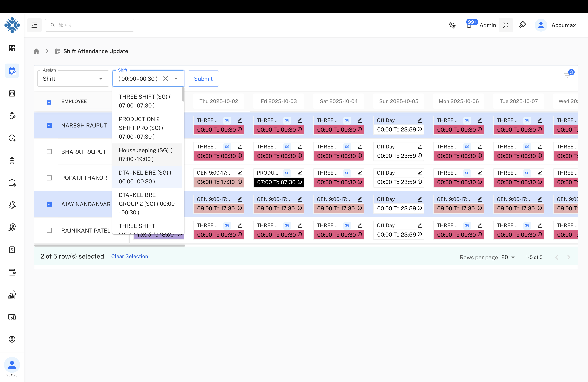The height and width of the screenshot is (382, 588).
Task: Uncheck the NARESH RAJPUT row checkbox
Action: click(x=49, y=125)
